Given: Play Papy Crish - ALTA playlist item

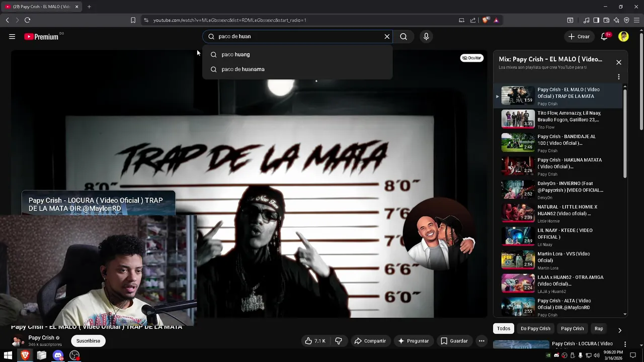Looking at the screenshot, I should 558,307.
